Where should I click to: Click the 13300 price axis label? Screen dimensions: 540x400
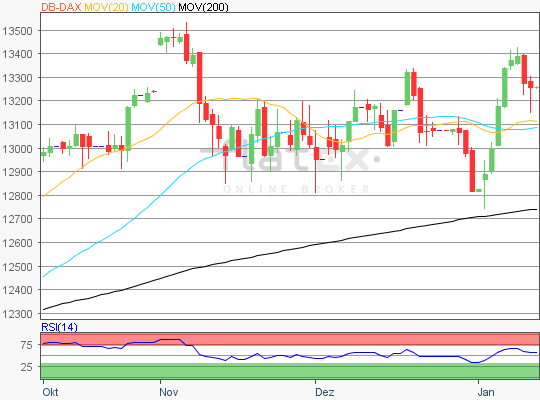point(18,78)
